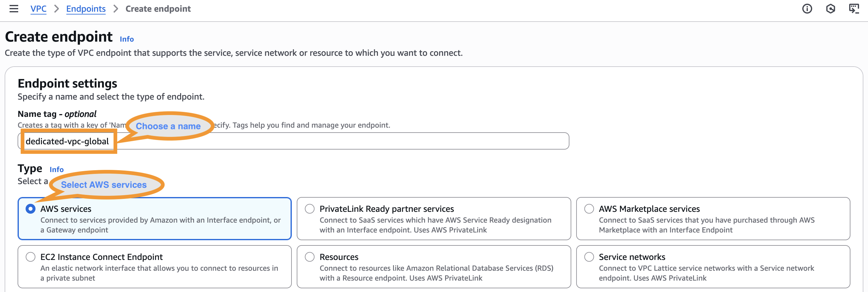
Task: Click the Name tag input field
Action: (x=337, y=141)
